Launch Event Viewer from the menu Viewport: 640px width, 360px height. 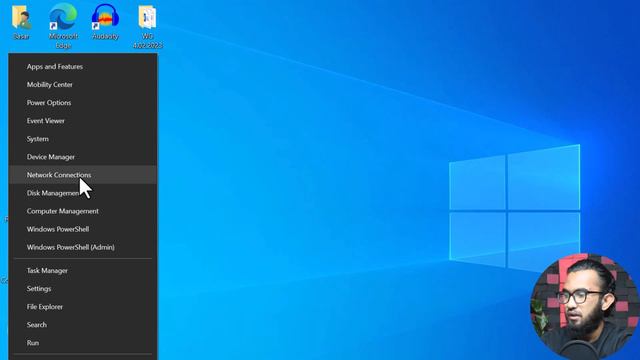pos(83,121)
